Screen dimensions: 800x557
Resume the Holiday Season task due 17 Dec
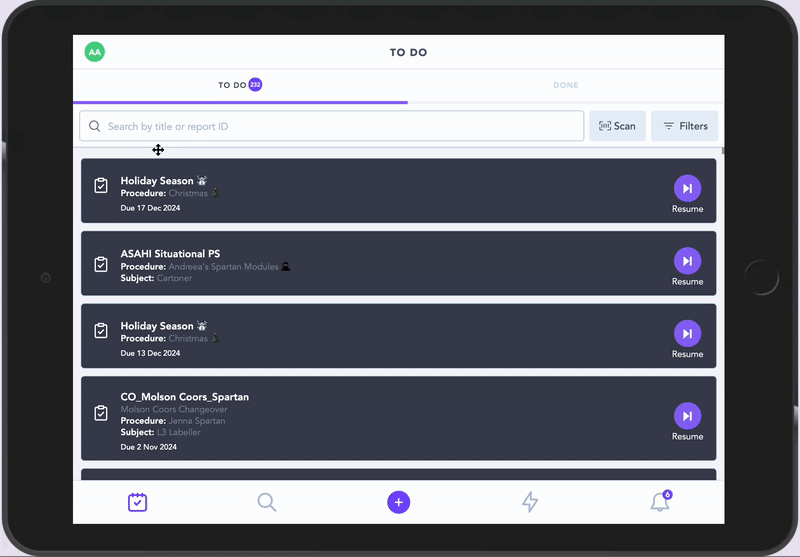tap(687, 189)
